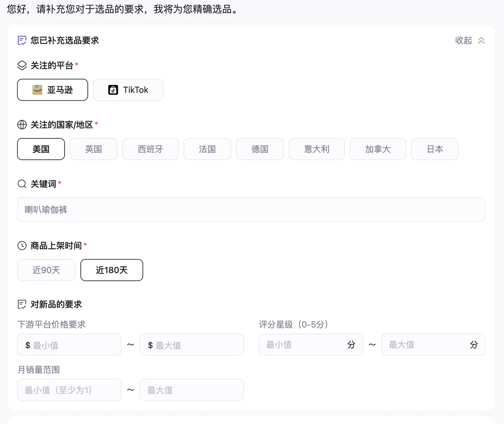Choose 日本 as the target country
Viewport: 504px width, 424px height.
435,149
